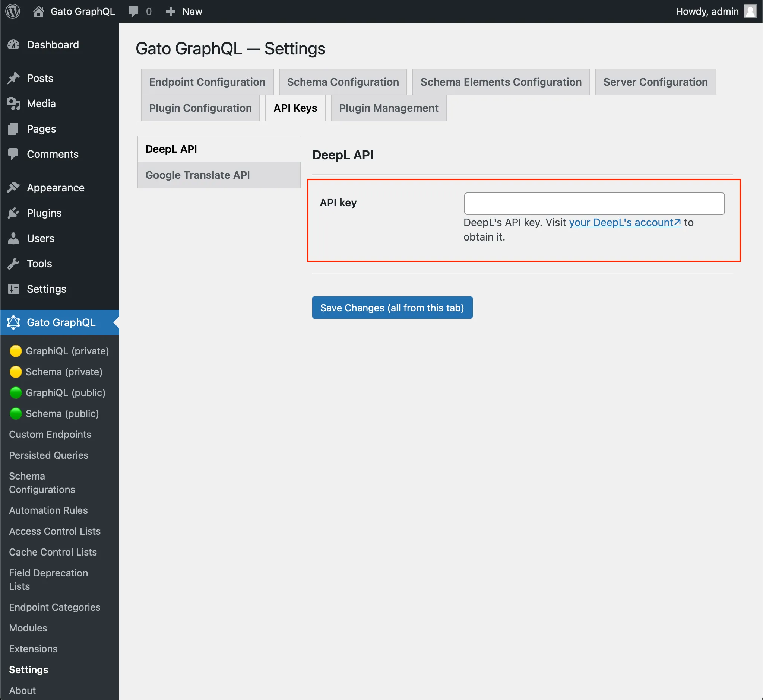
Task: Open Cache Control Lists submenu
Action: coord(53,552)
